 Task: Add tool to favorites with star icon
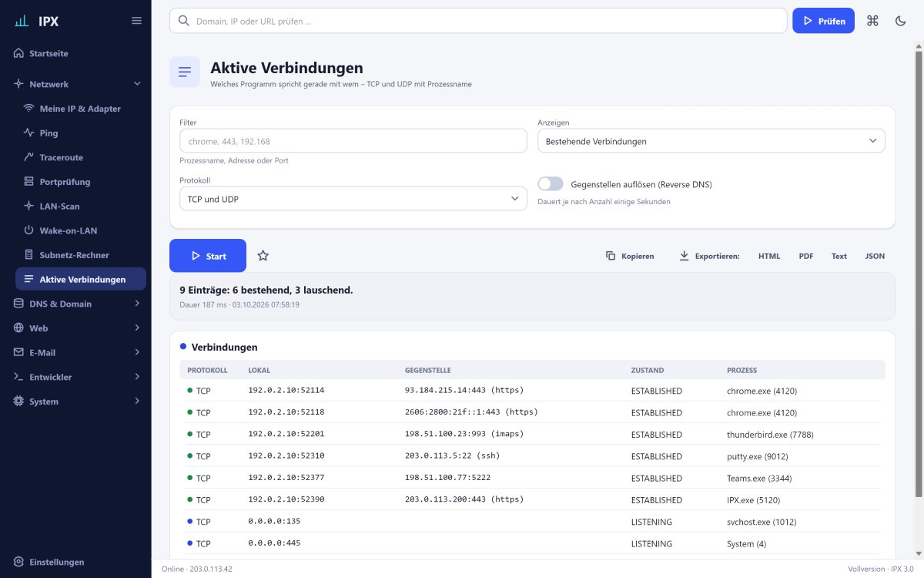(263, 256)
